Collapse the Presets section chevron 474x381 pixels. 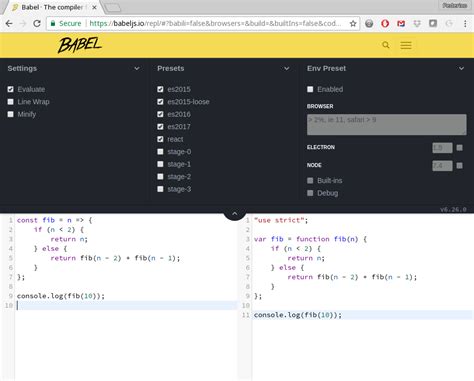(x=286, y=68)
